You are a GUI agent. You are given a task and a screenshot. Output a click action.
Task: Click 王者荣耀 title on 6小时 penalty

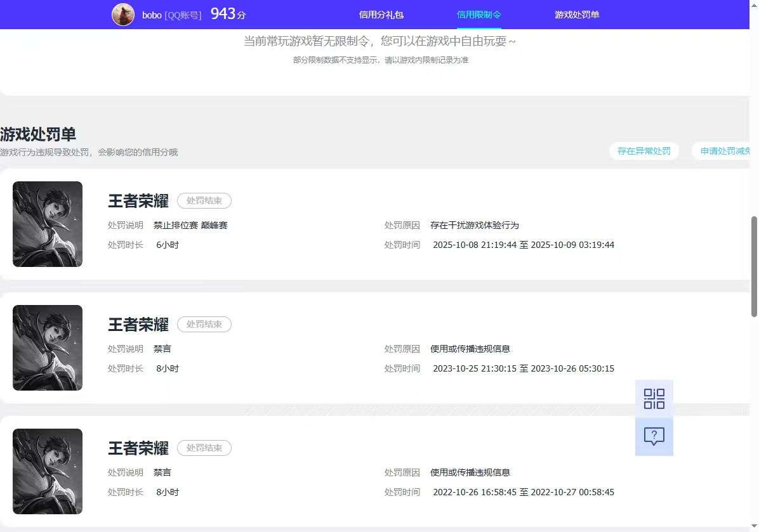tap(138, 201)
